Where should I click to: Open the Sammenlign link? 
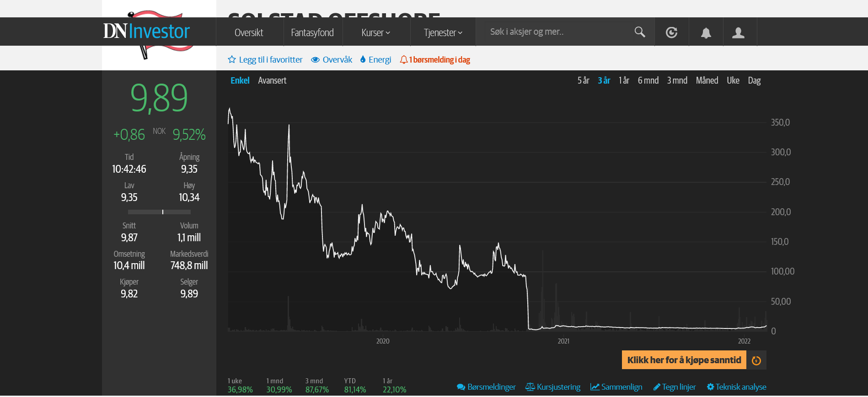(x=622, y=387)
